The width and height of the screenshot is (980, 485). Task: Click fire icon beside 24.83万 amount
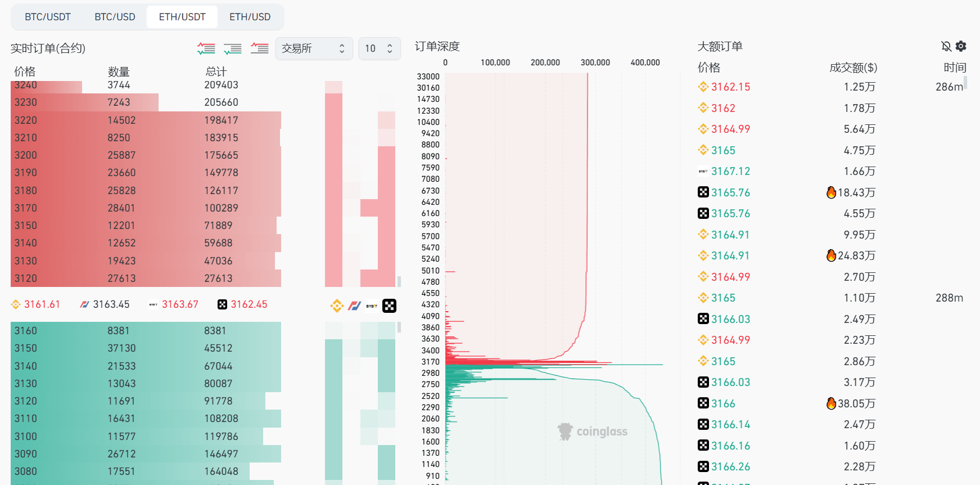point(831,255)
